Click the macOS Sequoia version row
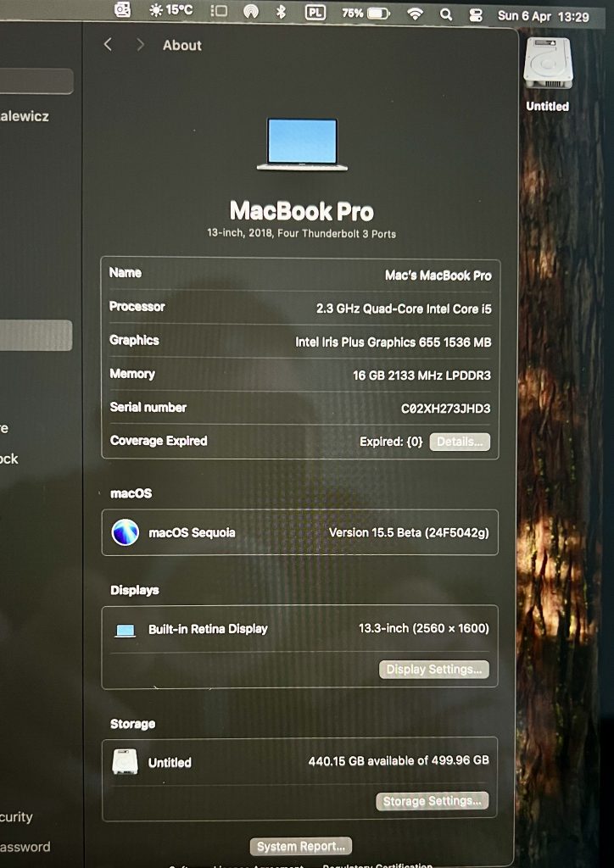The width and height of the screenshot is (614, 868). pos(299,533)
